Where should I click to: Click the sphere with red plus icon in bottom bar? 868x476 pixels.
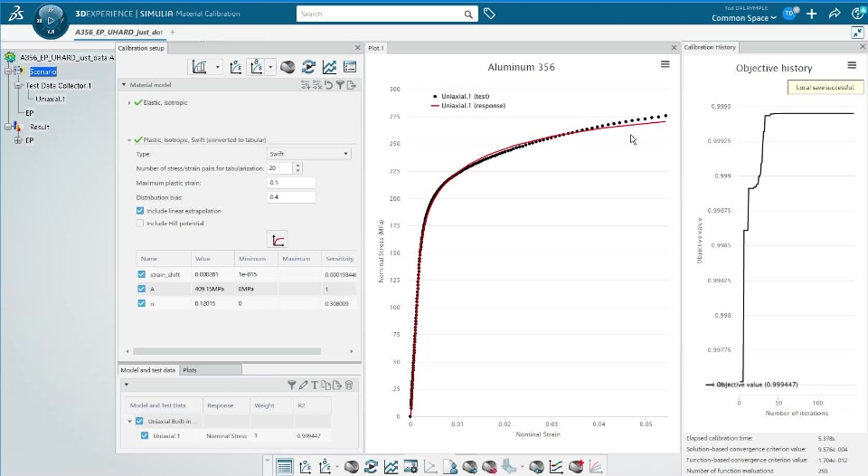tap(576, 467)
